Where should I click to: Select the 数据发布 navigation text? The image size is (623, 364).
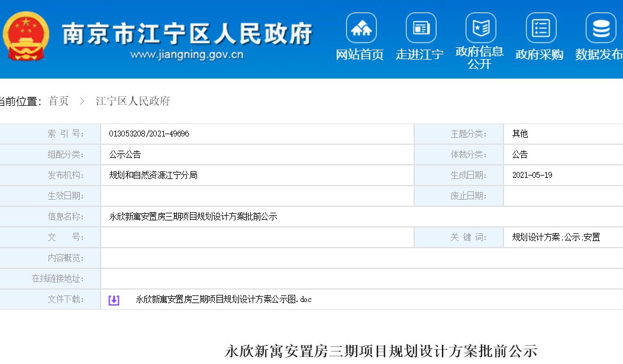[x=599, y=55]
